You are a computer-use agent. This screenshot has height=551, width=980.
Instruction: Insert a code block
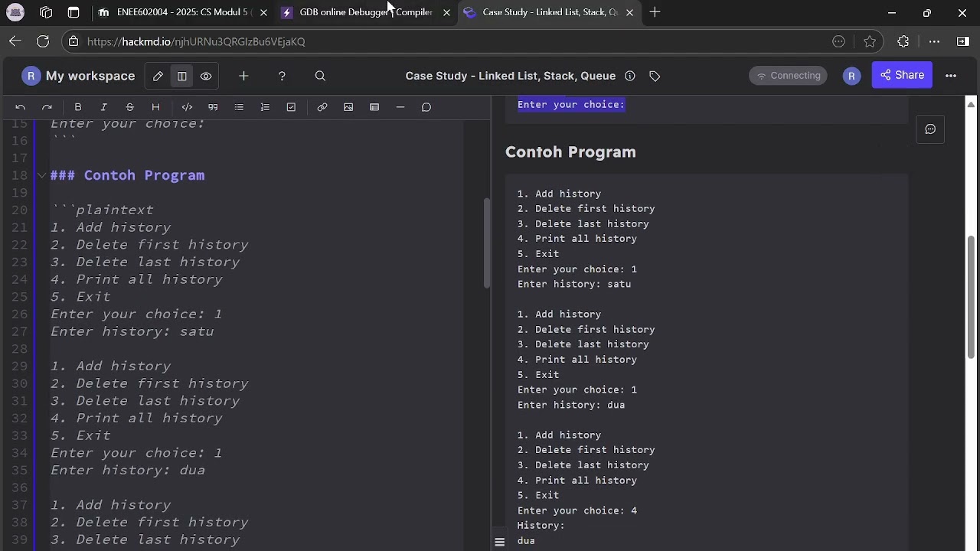coord(187,107)
